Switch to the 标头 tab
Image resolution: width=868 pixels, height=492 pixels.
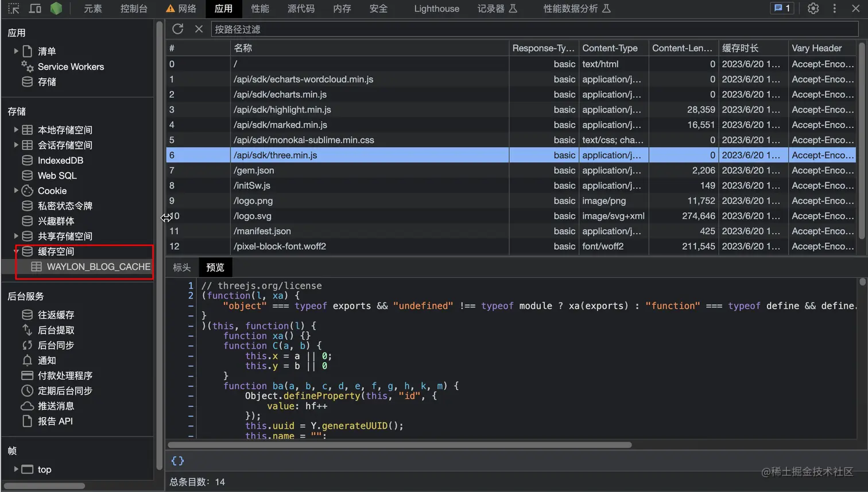click(181, 268)
